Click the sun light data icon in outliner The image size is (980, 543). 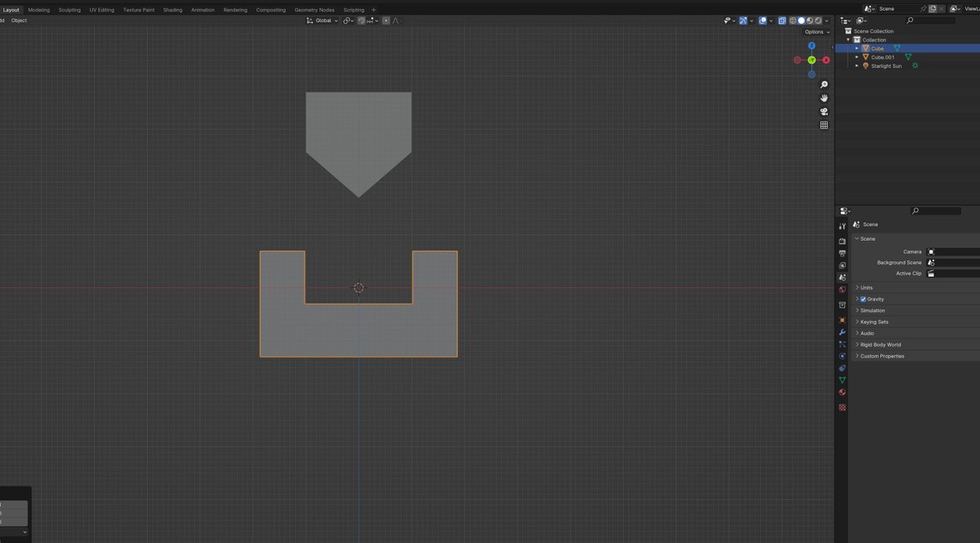coord(915,65)
